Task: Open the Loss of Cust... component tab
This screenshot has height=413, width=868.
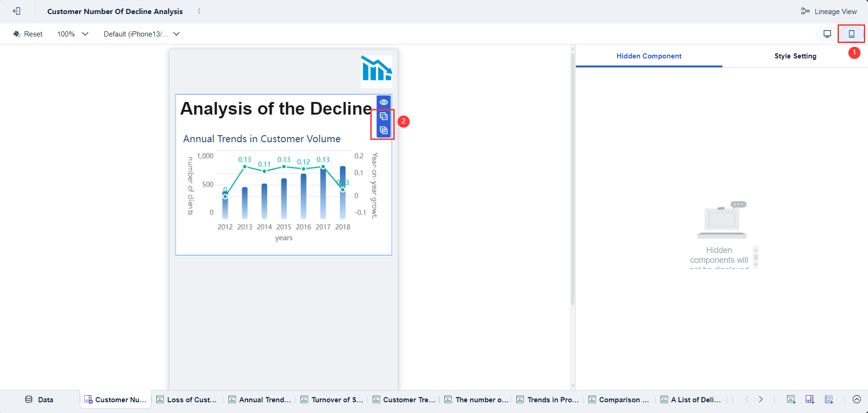Action: pyautogui.click(x=187, y=399)
